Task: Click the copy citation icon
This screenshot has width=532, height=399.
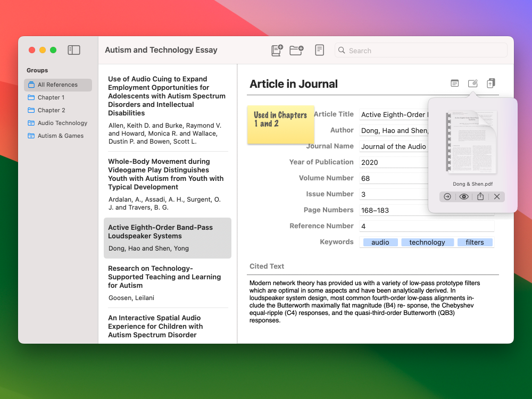Action: click(x=491, y=84)
